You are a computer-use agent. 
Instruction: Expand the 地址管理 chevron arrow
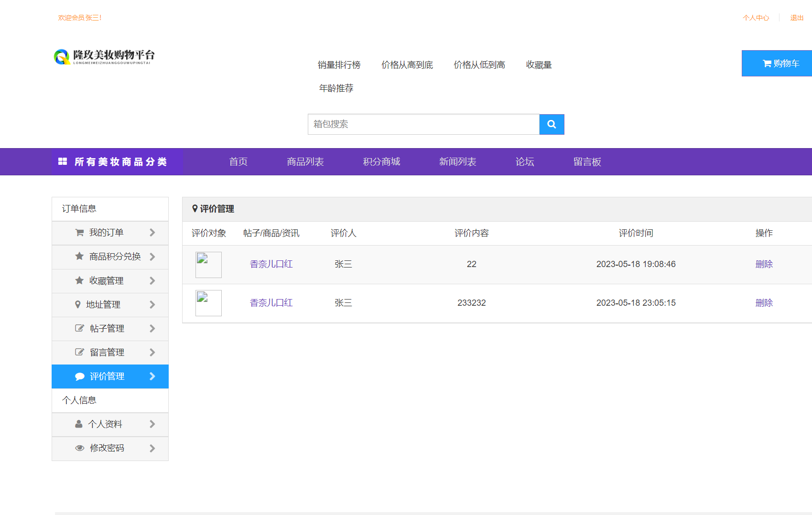[x=152, y=304]
